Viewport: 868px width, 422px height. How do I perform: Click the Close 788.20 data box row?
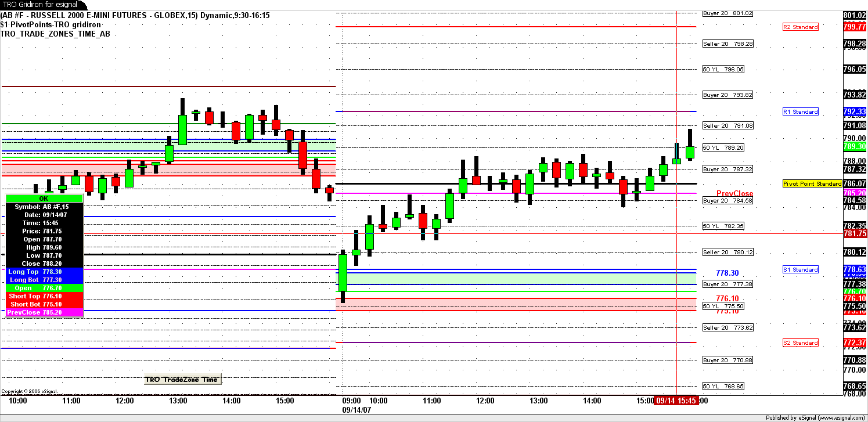coord(44,263)
